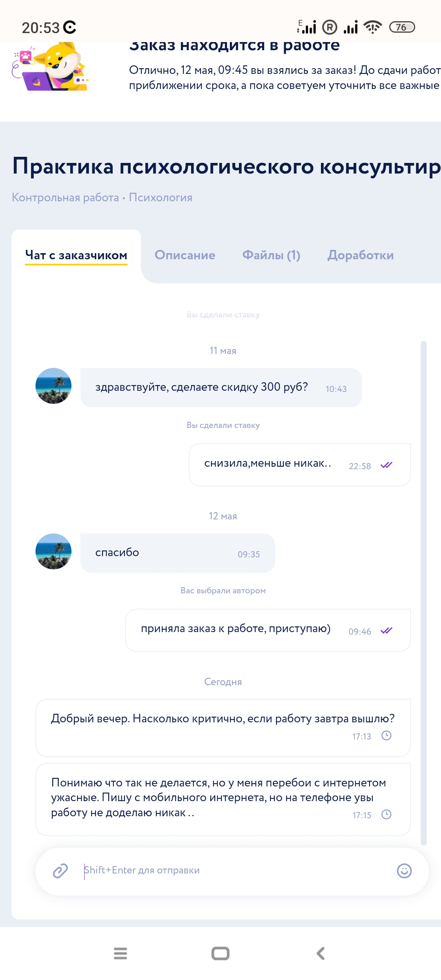
Task: Go to the 'Доработки' tab
Action: coord(361,255)
